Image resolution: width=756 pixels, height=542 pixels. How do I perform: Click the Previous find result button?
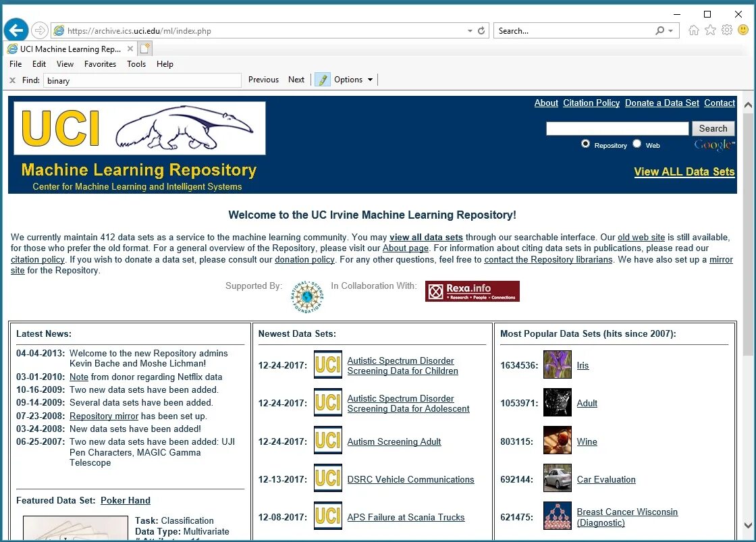[263, 80]
